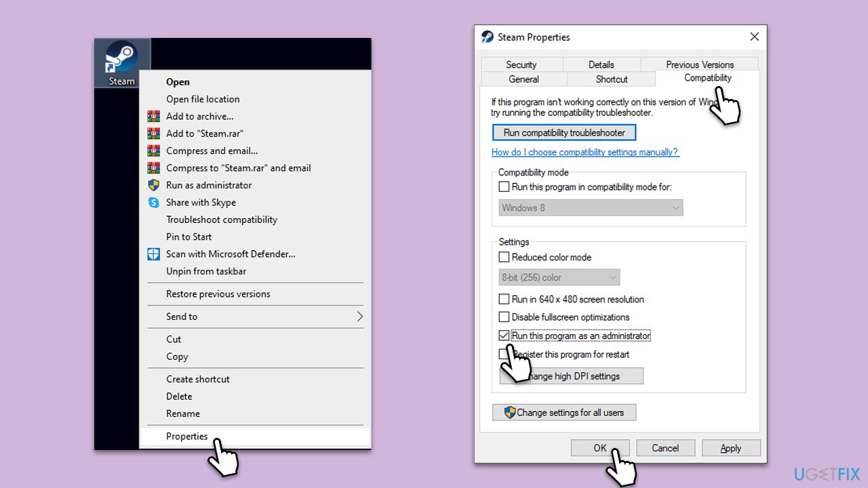Choose Share with Skype
868x488 pixels.
click(255, 203)
